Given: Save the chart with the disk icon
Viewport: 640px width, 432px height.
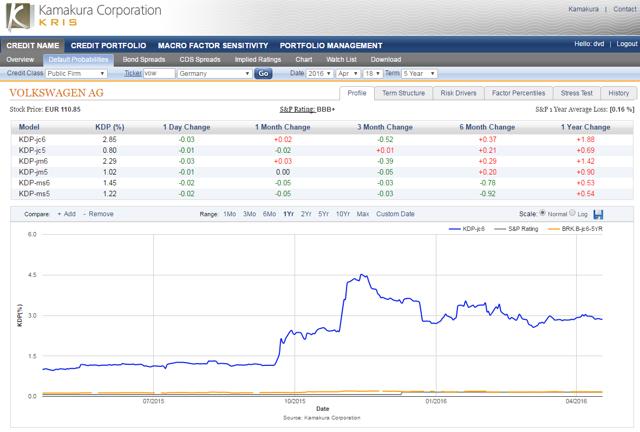Looking at the screenshot, I should (598, 214).
